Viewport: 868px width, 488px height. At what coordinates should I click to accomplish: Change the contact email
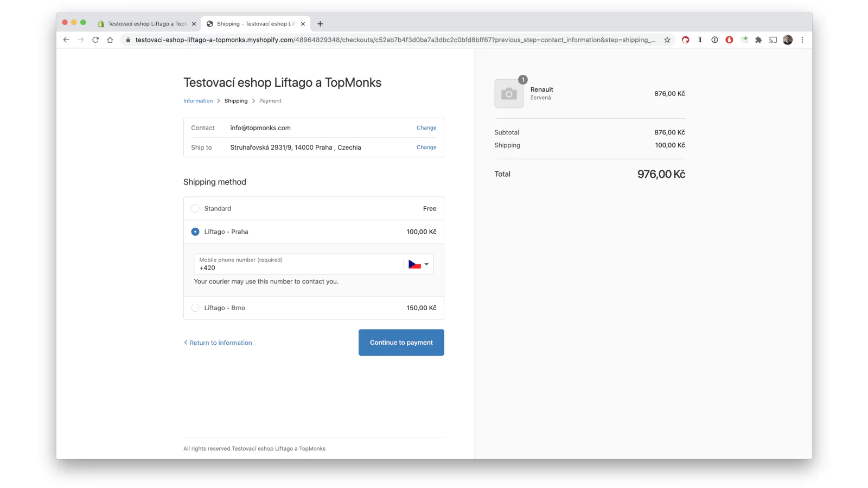pyautogui.click(x=426, y=128)
